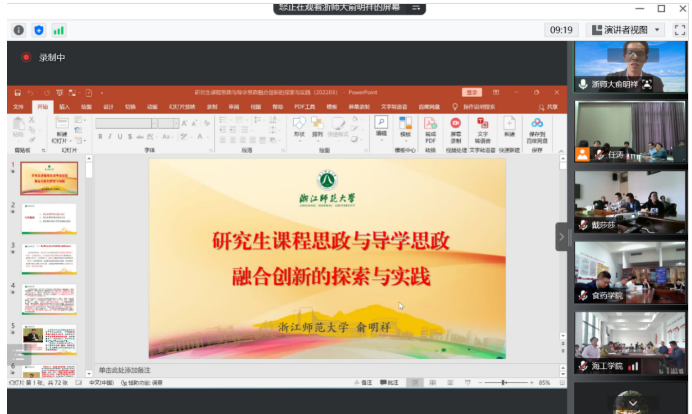Image resolution: width=692 pixels, height=414 pixels.
Task: Switch to the 百度网盘 ribbon tab
Action: tap(429, 107)
